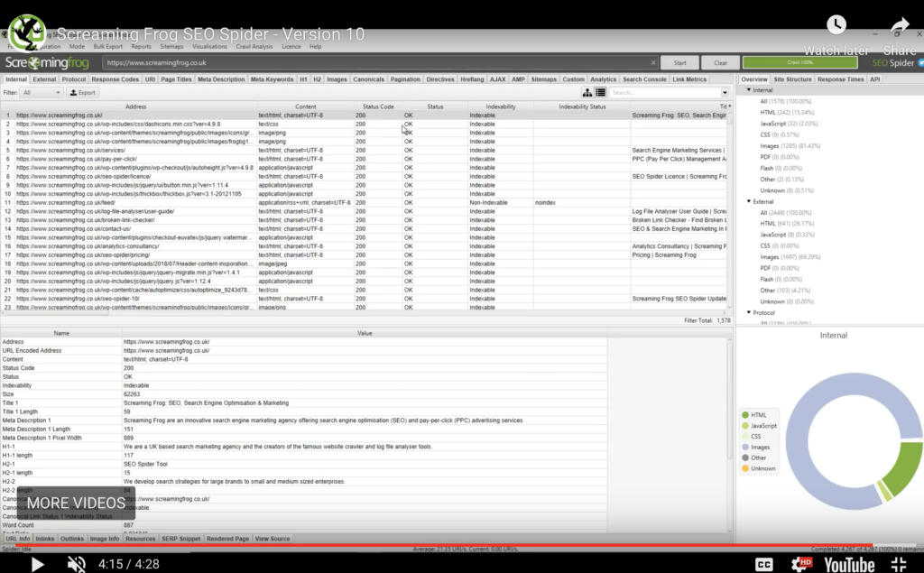Click the Screaming Frog channel avatar

[27, 33]
